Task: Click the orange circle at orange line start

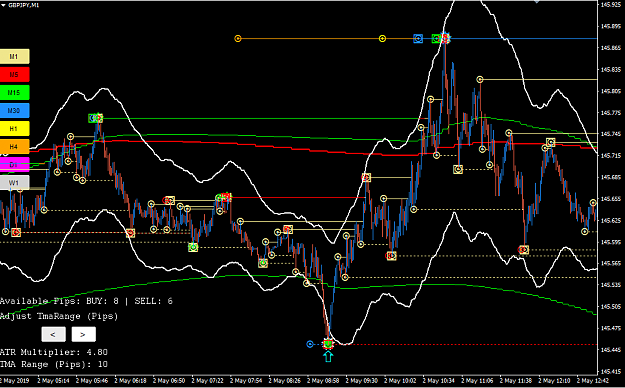Action: tap(238, 39)
